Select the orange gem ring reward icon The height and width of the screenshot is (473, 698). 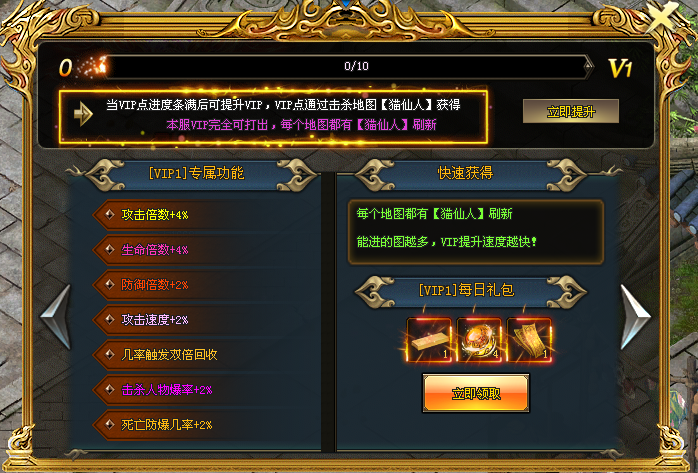[479, 340]
